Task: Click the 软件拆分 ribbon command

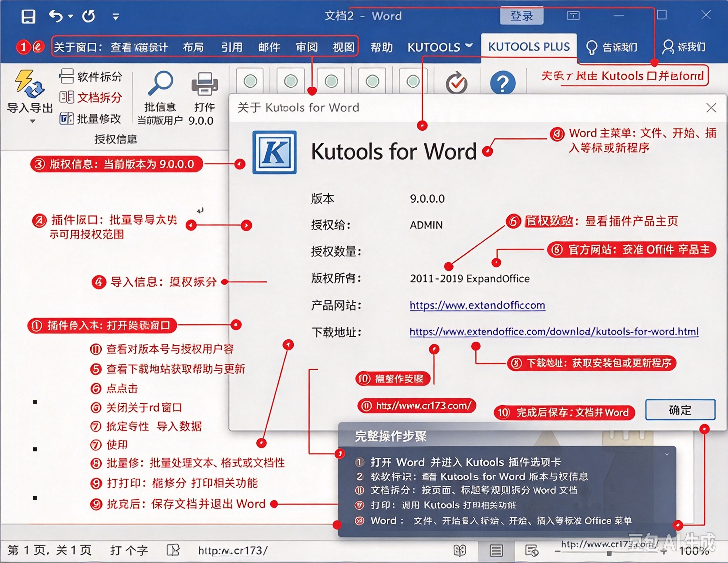Action: (90, 77)
